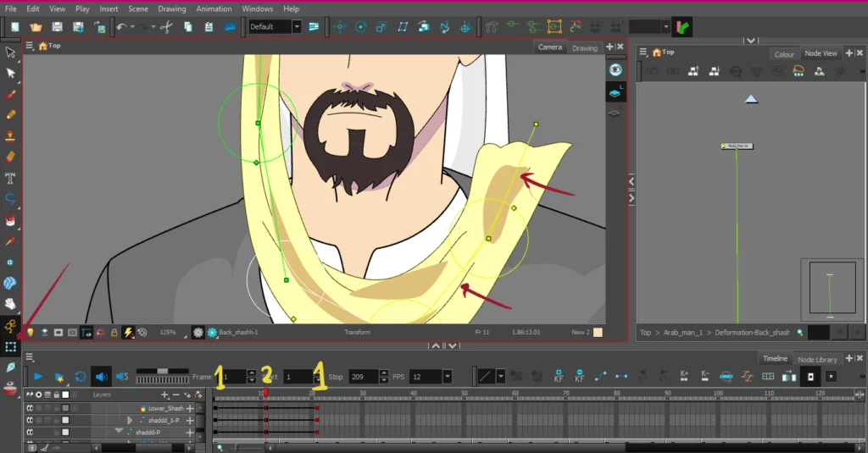Open the Scene menu

point(138,8)
